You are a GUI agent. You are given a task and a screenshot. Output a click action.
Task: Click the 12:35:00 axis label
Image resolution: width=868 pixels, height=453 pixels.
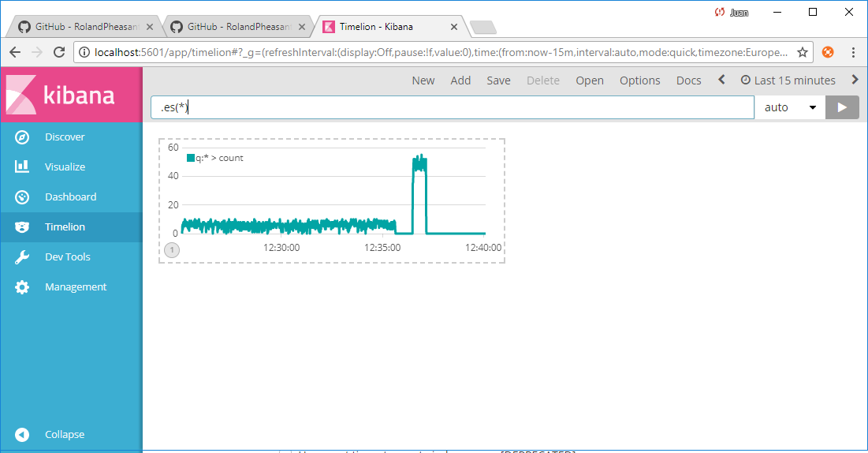tap(382, 248)
